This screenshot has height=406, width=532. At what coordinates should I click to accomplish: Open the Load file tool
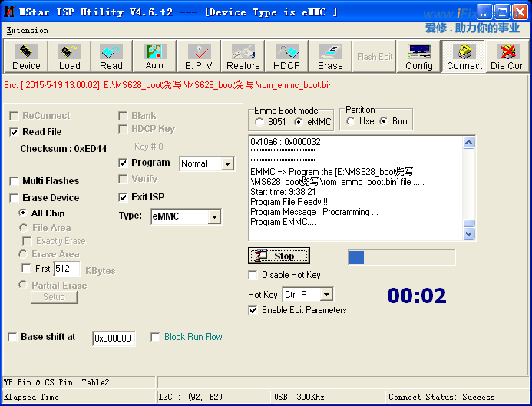pos(69,56)
